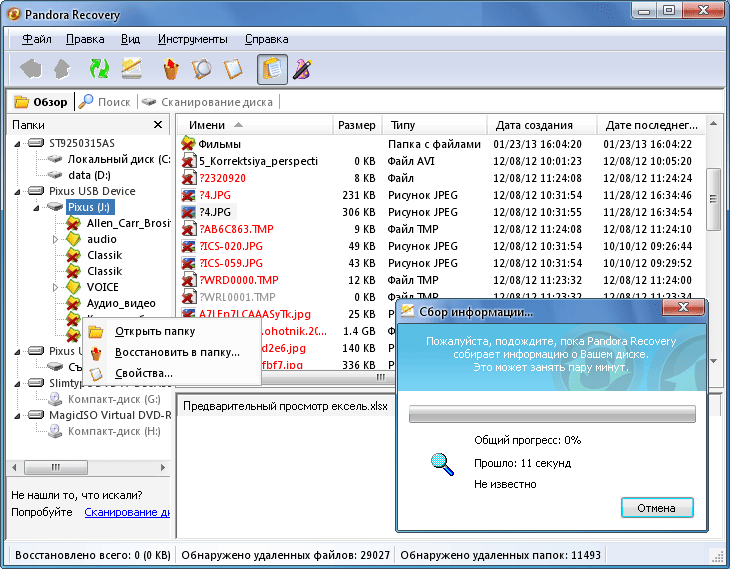Click the drive icon of Pixus (J:)

54,207
